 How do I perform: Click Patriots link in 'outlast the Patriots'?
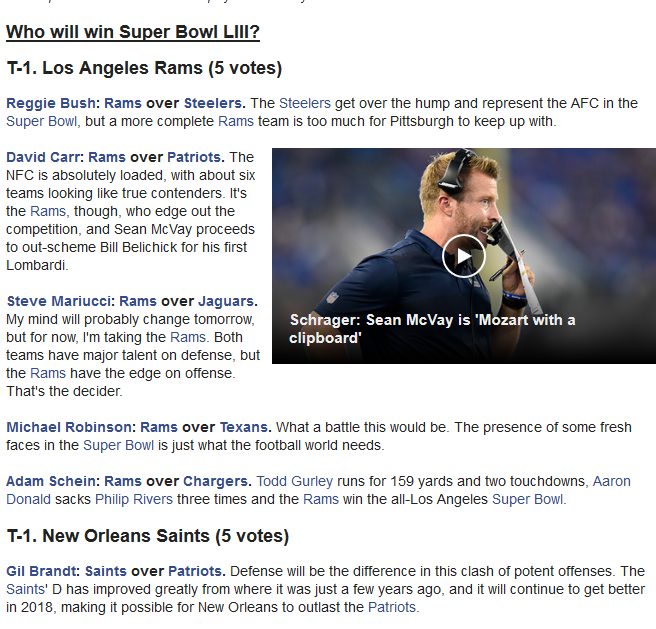392,607
